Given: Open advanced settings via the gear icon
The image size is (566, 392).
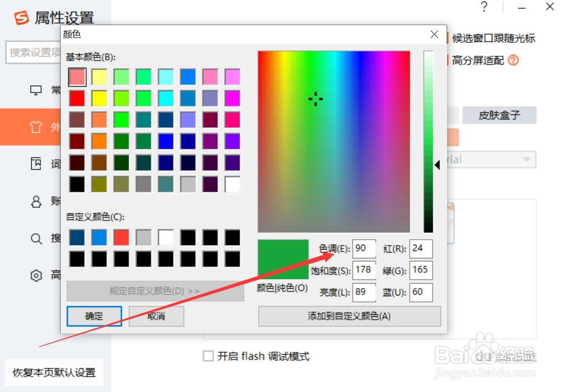Looking at the screenshot, I should [x=36, y=275].
